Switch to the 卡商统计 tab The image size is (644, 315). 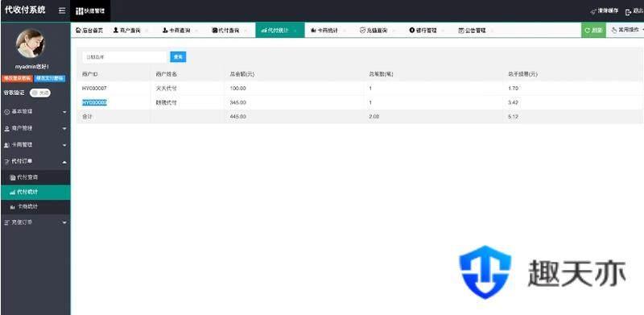(324, 31)
